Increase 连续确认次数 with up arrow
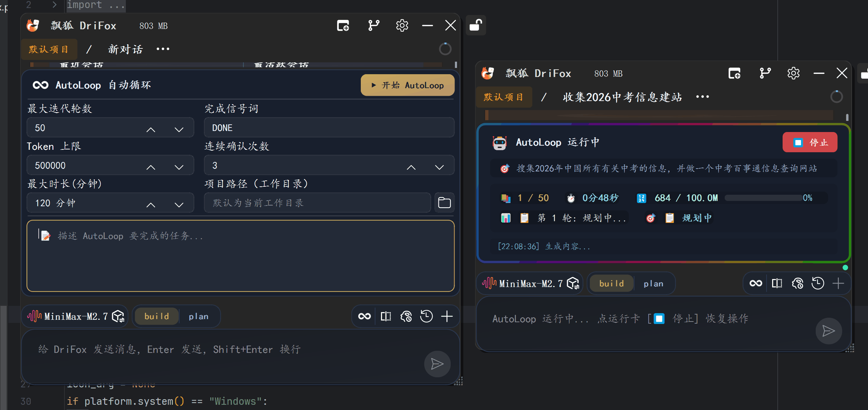The height and width of the screenshot is (410, 868). (x=411, y=167)
